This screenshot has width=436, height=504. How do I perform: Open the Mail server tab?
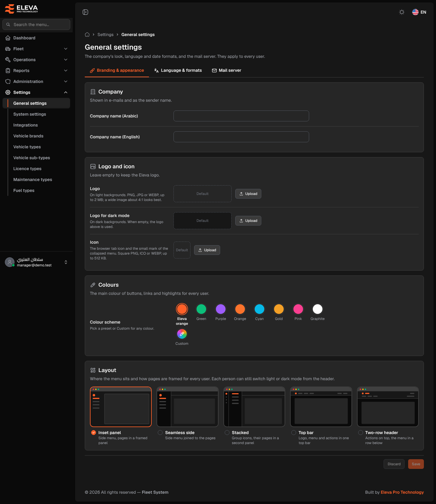click(226, 70)
